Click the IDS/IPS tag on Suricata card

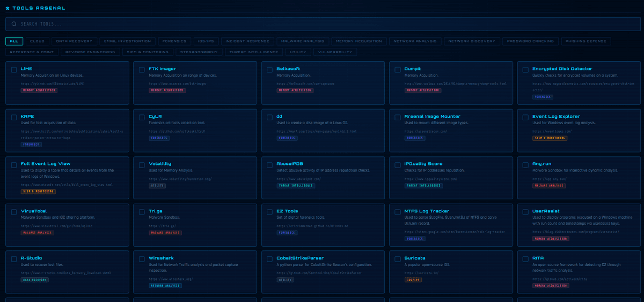[413, 280]
